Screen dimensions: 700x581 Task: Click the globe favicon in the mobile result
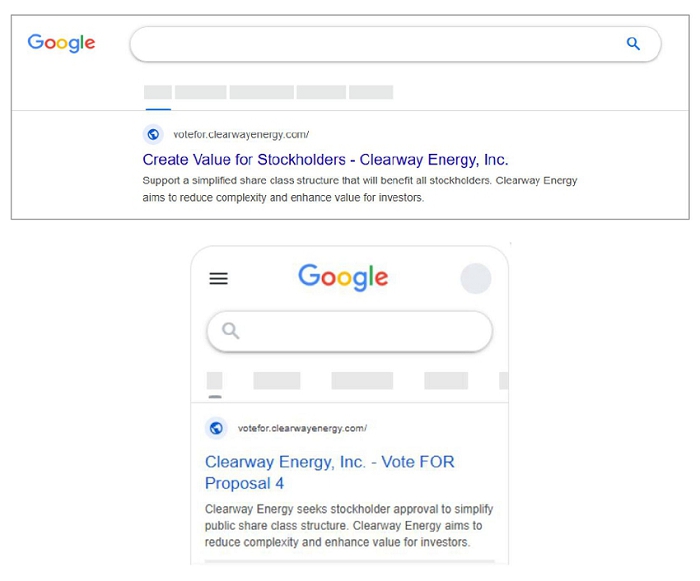[x=216, y=428]
